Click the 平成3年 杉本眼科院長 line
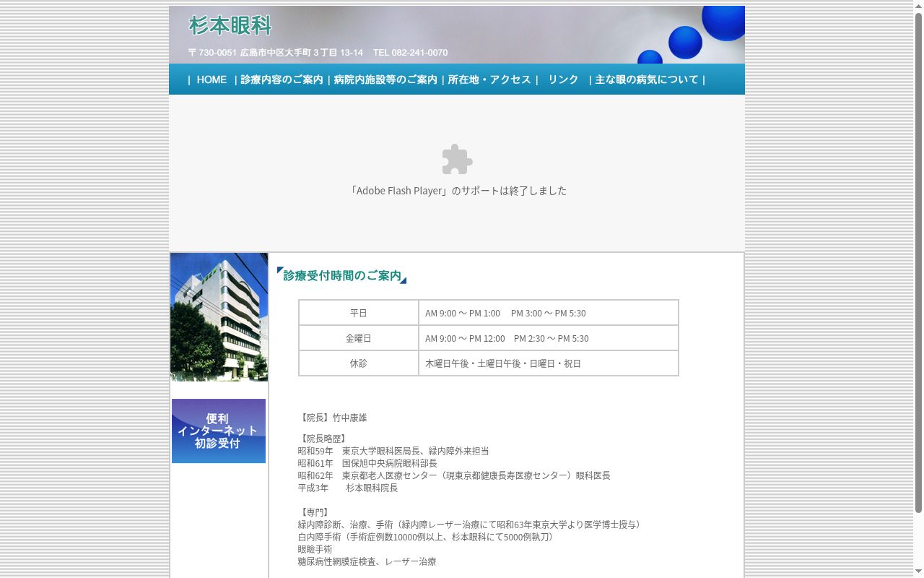This screenshot has width=924, height=578. (x=348, y=488)
